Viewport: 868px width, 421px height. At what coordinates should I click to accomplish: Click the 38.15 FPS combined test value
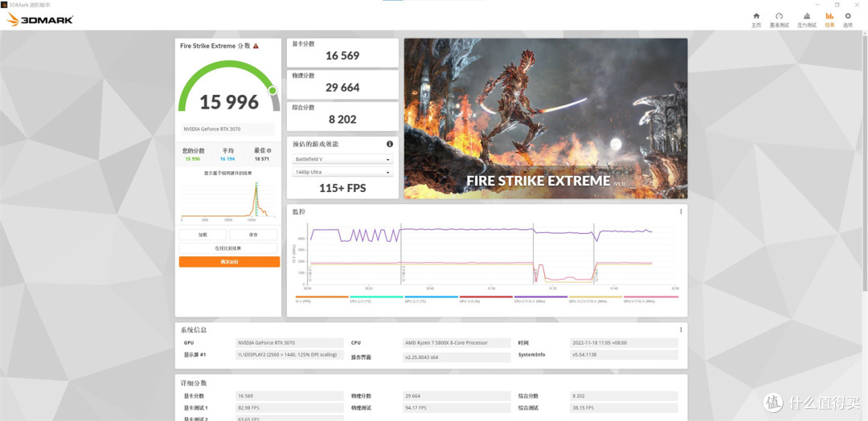pos(624,407)
